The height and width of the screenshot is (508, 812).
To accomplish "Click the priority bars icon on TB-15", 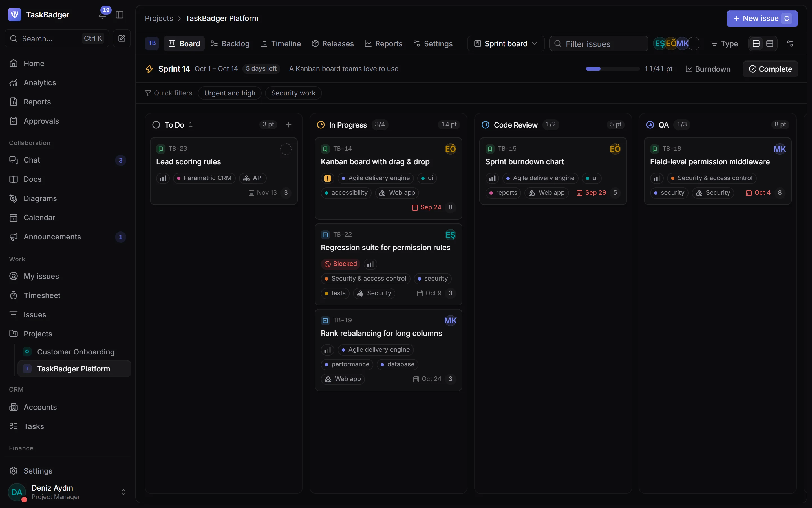I will [492, 178].
